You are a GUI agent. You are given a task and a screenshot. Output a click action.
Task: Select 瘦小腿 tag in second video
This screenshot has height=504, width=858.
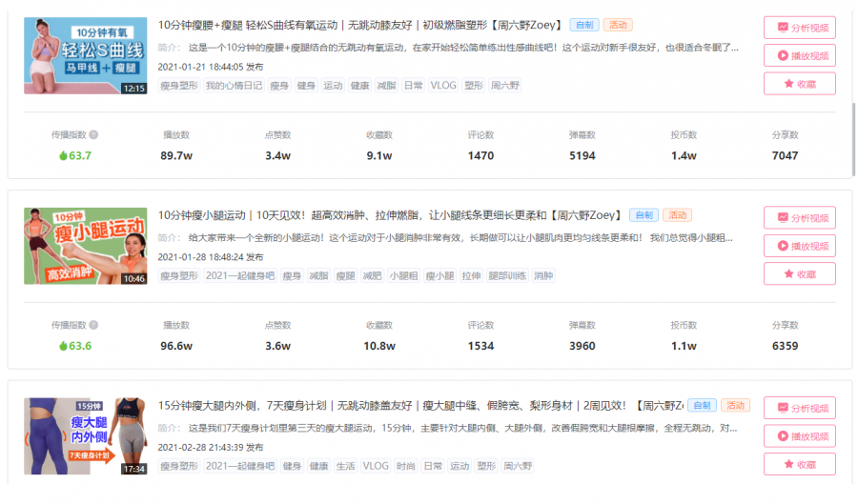click(x=439, y=275)
